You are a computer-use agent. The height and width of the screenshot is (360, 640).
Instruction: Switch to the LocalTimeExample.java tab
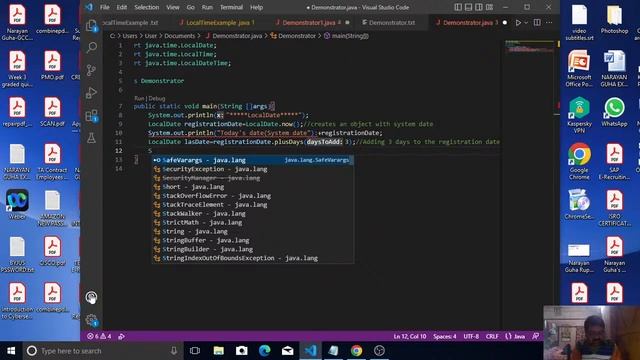pyautogui.click(x=217, y=23)
